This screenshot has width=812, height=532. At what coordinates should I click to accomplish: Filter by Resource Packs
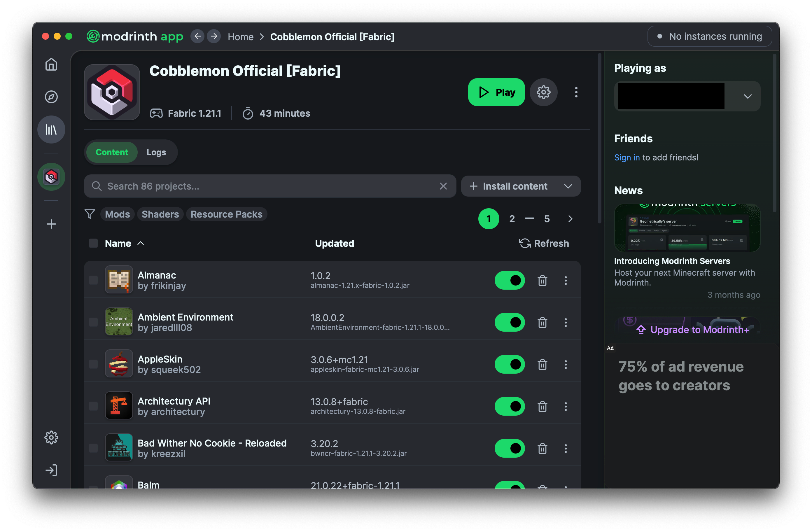226,214
